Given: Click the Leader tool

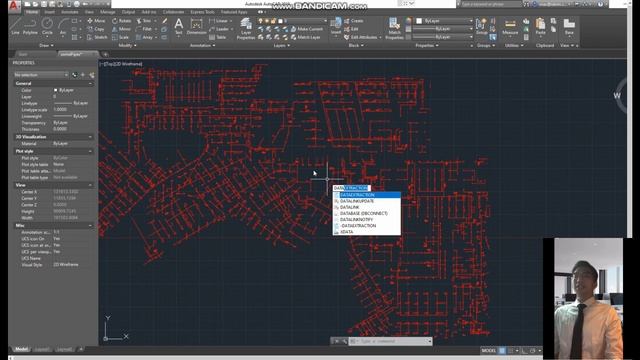Looking at the screenshot, I should tap(219, 29).
